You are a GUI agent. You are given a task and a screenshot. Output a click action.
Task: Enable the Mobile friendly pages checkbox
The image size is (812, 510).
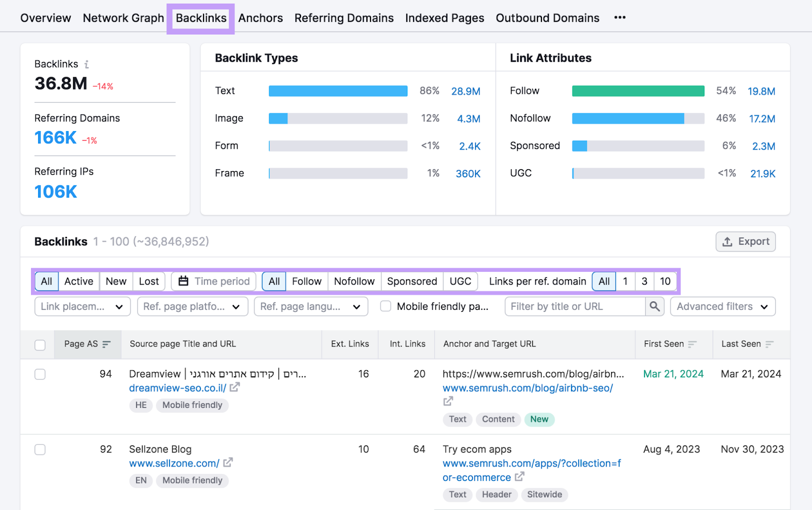coord(386,306)
